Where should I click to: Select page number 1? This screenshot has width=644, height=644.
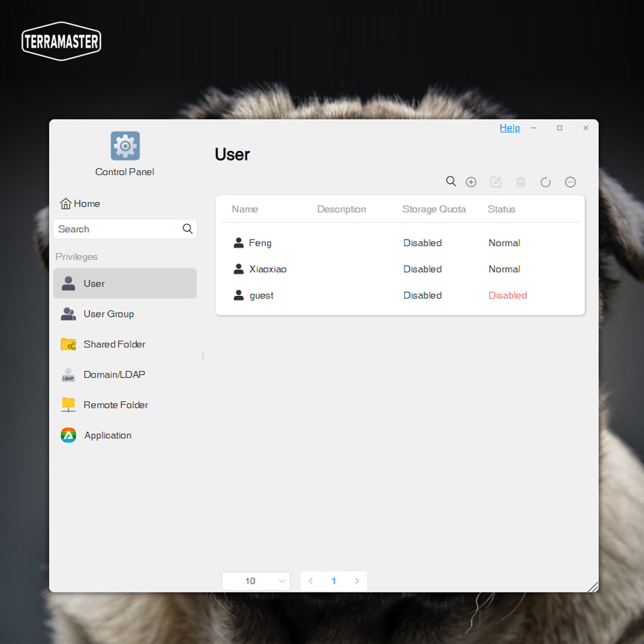pos(333,581)
